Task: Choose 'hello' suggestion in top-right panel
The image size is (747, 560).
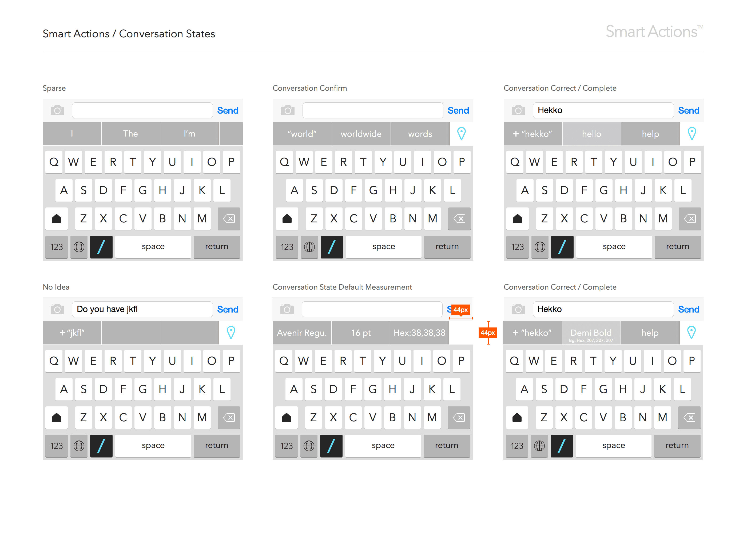Action: 591,134
